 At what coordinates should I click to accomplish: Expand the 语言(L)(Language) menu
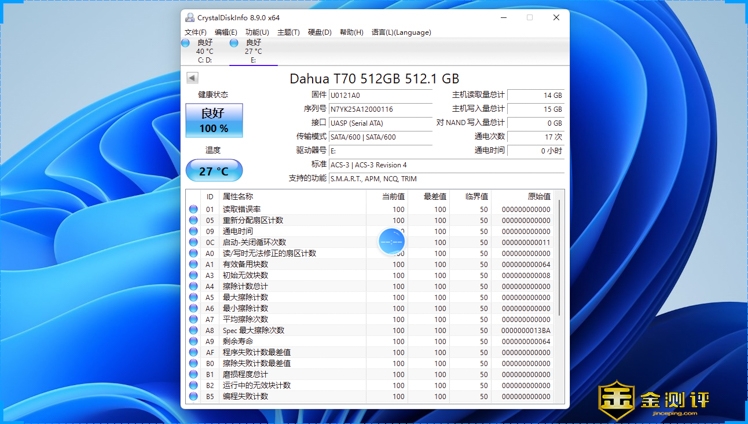[401, 32]
